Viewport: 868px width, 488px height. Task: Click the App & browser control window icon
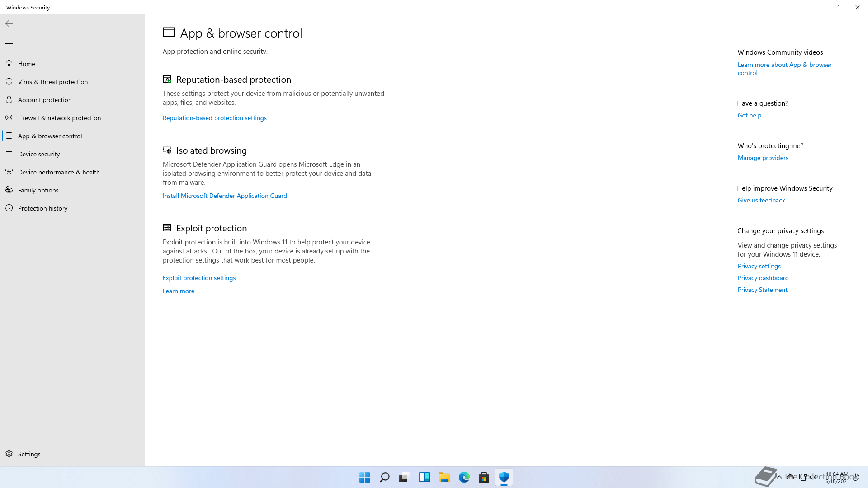pyautogui.click(x=9, y=136)
